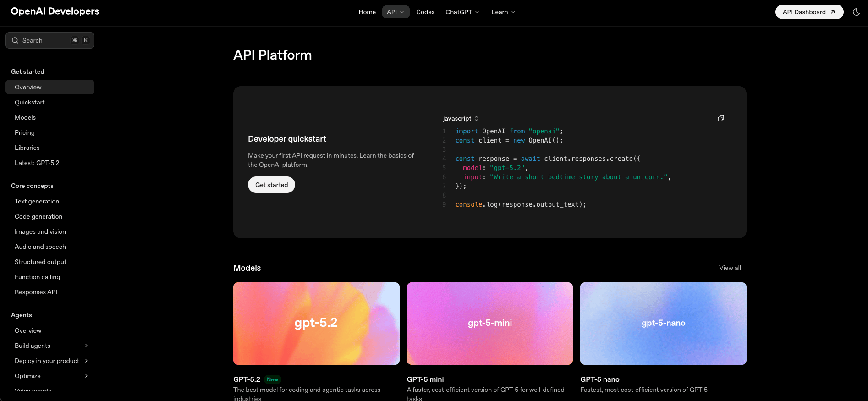Screen dimensions: 868x401
Task: Click the "const client = new OpenAI()" code line
Action: tap(509, 140)
